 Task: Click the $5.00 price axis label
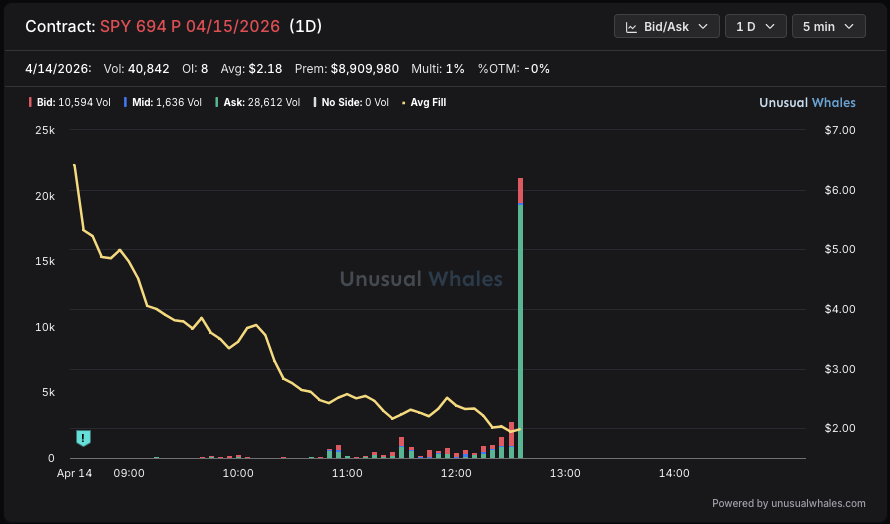pyautogui.click(x=840, y=249)
